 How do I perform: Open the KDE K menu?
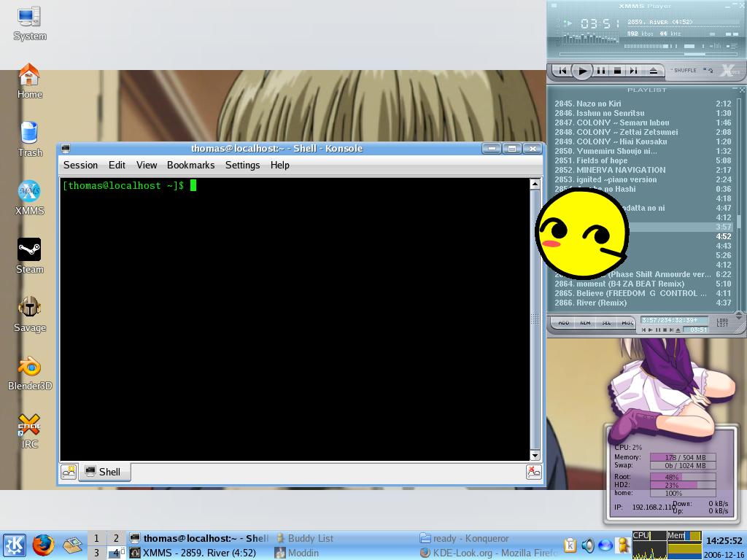click(x=15, y=545)
